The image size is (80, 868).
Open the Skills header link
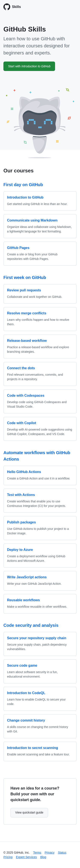[16, 7]
